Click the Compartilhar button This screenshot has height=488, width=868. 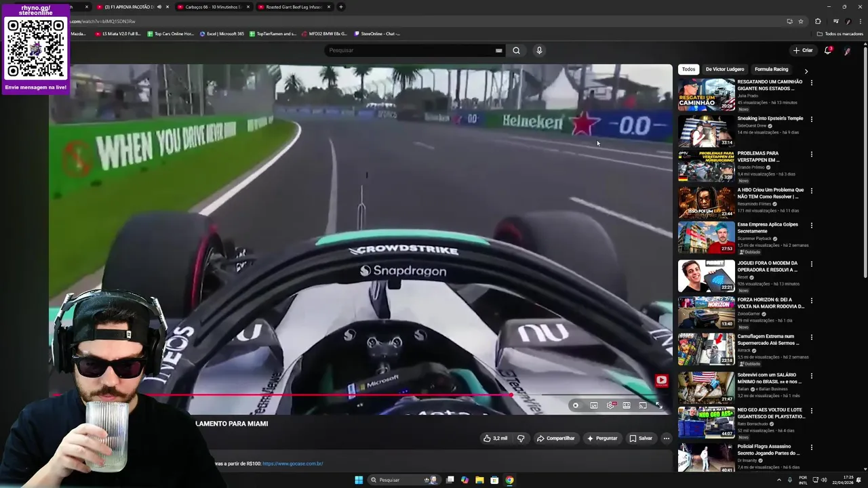click(x=555, y=439)
